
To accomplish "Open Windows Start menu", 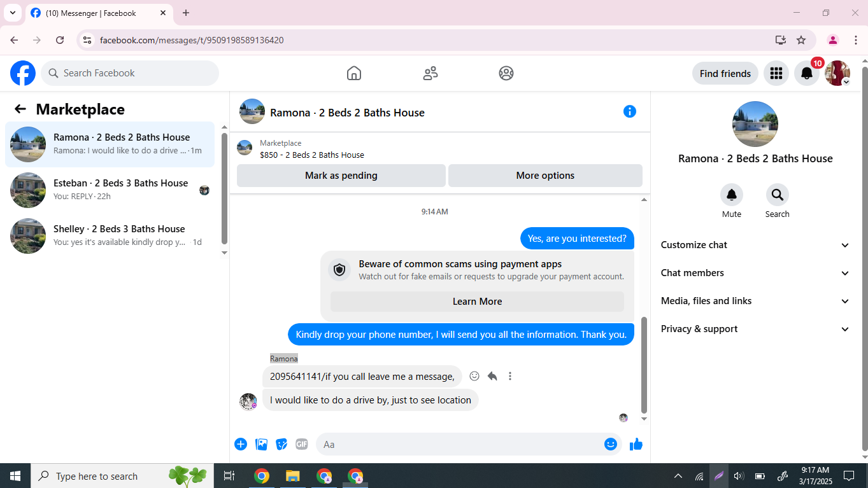I will (15, 476).
